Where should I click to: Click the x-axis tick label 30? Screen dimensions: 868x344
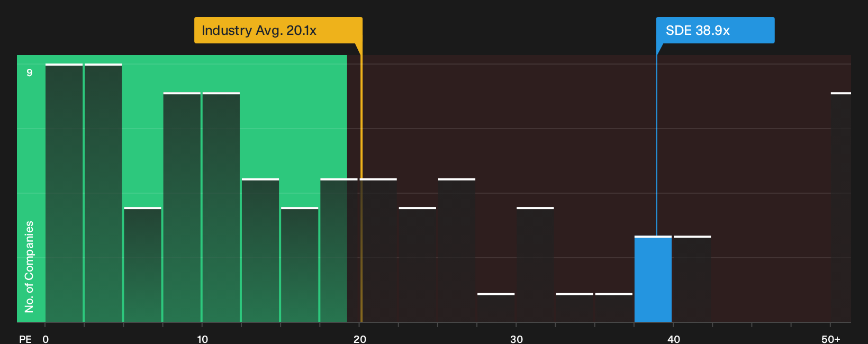pyautogui.click(x=517, y=339)
